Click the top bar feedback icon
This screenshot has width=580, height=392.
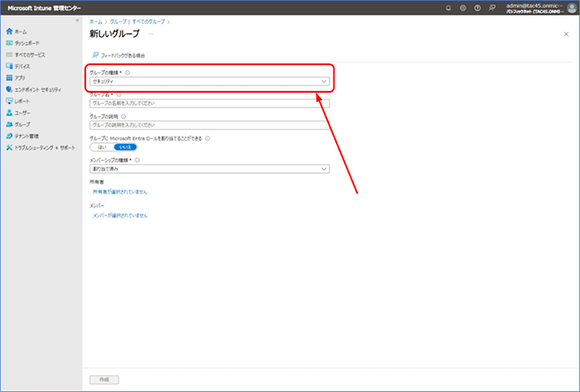pos(492,8)
